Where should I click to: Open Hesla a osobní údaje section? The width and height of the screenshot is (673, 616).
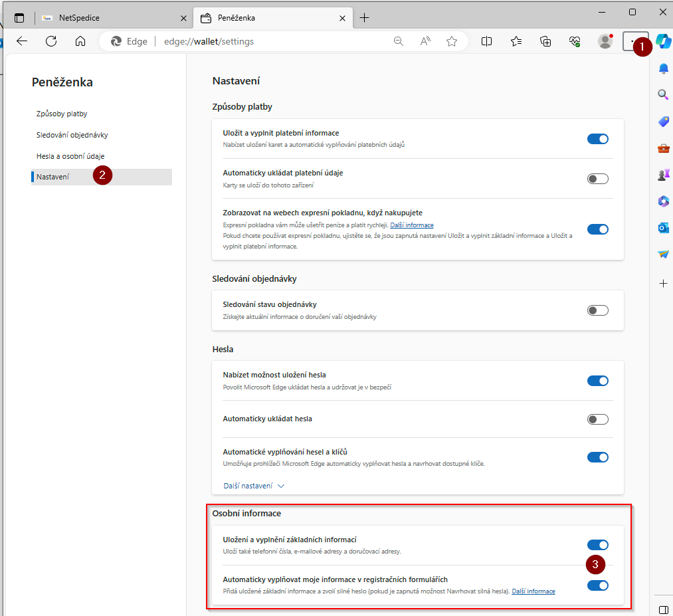pyautogui.click(x=70, y=156)
